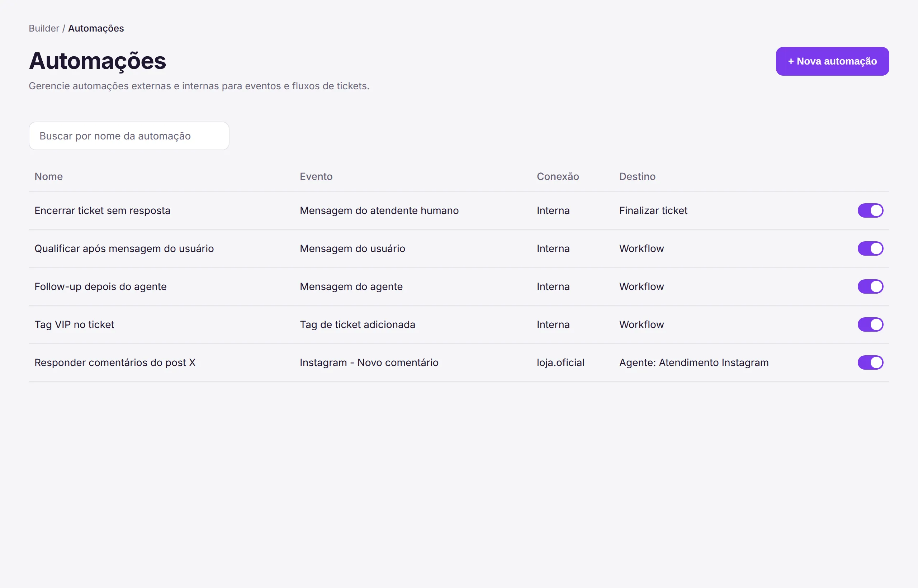918x588 pixels.
Task: Toggle off 'Qualificar após mensagem do usuário' automation
Action: coord(870,248)
